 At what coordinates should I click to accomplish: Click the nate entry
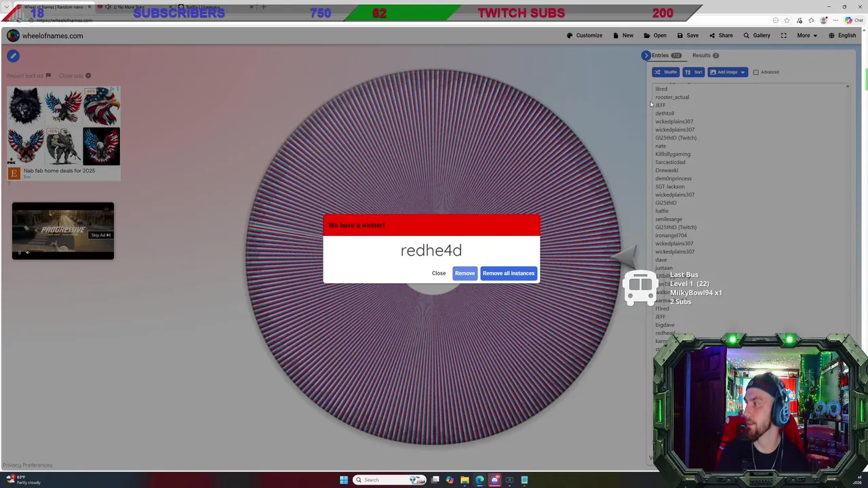660,146
